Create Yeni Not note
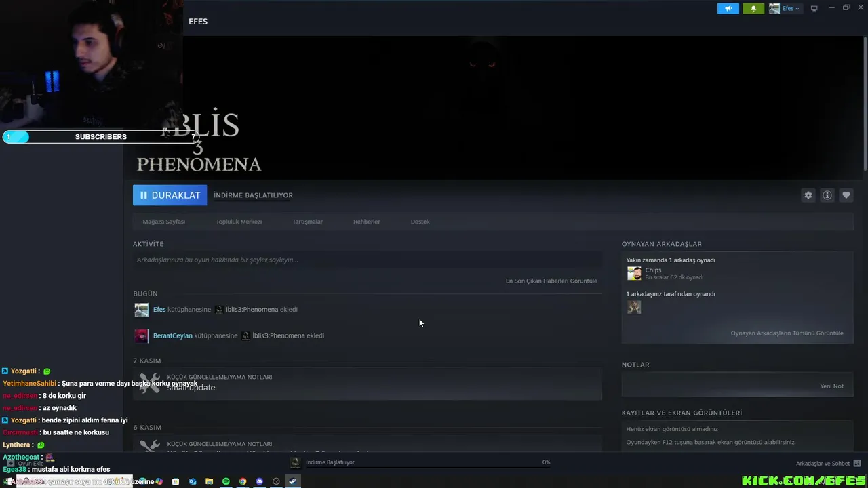 [831, 386]
